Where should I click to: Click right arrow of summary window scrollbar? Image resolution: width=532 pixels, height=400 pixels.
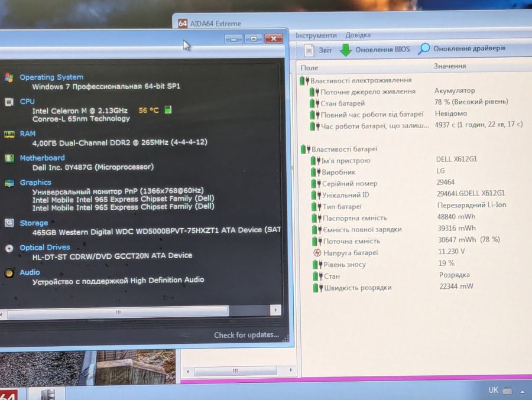point(275,310)
